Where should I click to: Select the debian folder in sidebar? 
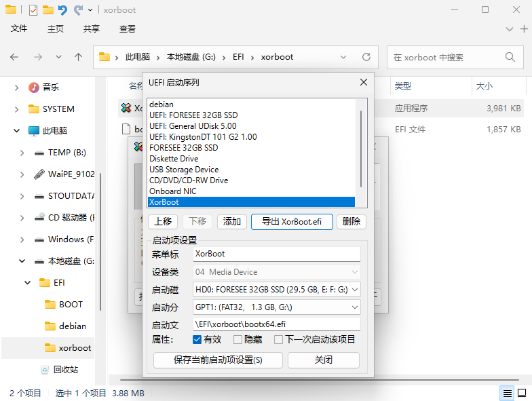pos(65,326)
